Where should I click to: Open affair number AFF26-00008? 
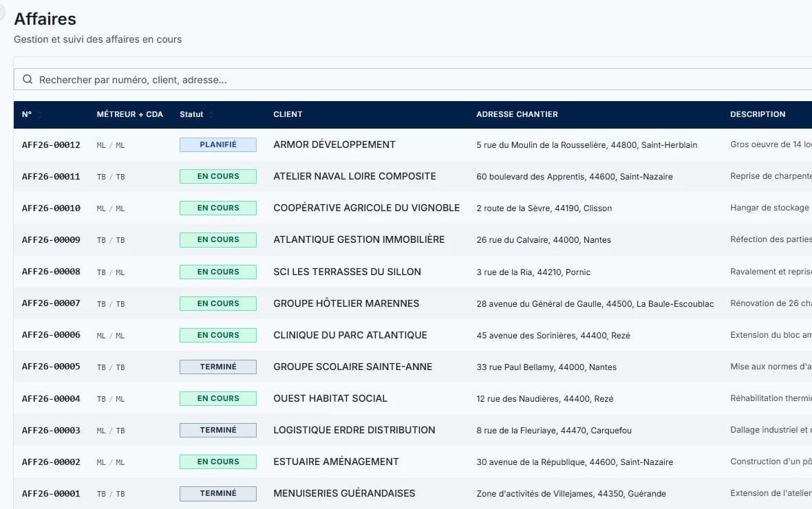(52, 272)
